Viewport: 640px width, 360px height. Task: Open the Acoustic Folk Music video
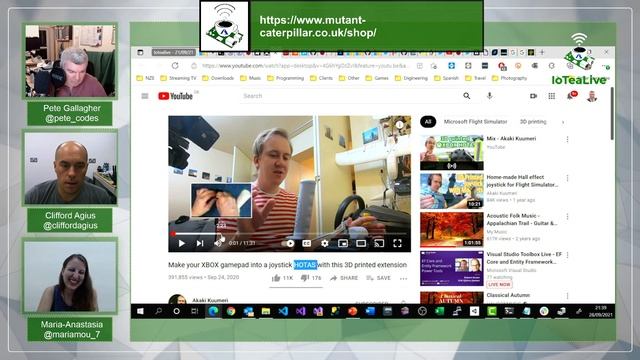click(451, 229)
